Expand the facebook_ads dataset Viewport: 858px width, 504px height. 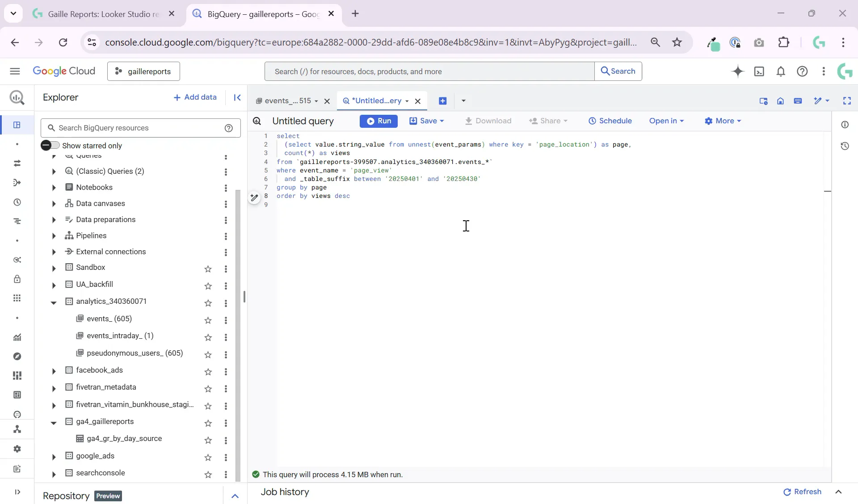(x=54, y=371)
